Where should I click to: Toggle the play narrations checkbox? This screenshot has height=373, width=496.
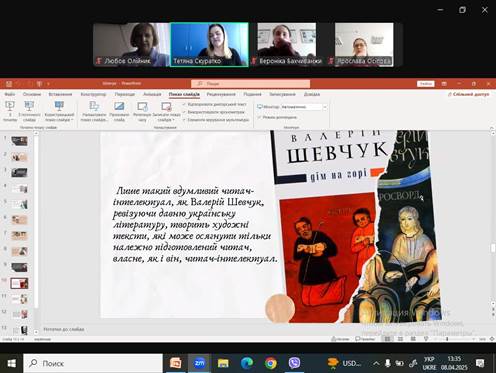(184, 104)
